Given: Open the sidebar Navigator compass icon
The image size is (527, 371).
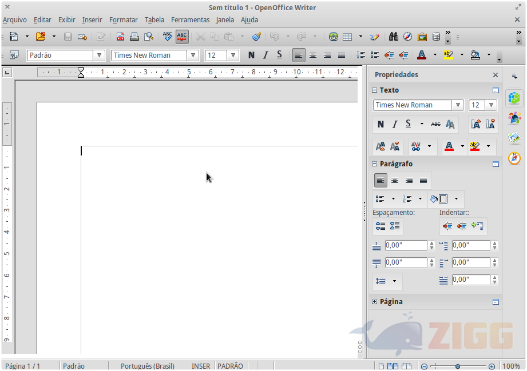Looking at the screenshot, I should point(514,158).
